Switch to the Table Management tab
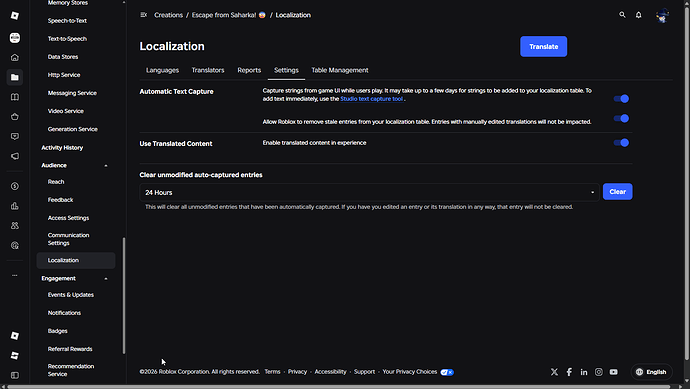 [x=340, y=70]
